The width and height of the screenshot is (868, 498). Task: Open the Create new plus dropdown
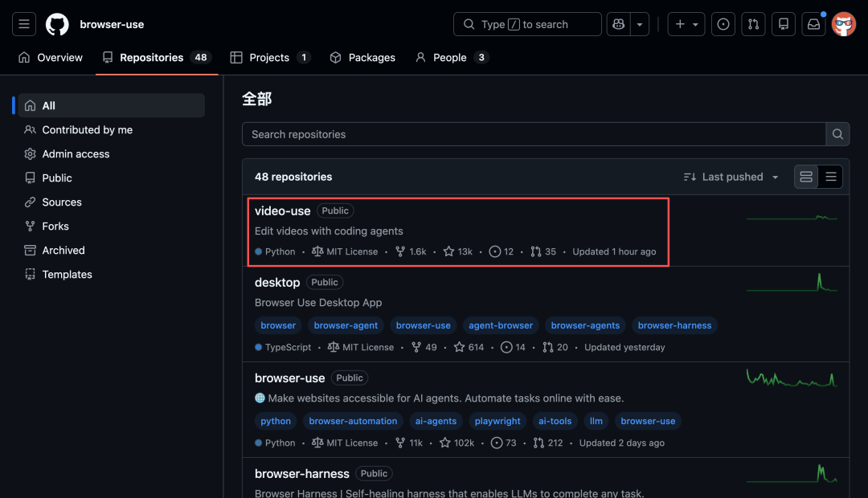tap(686, 24)
